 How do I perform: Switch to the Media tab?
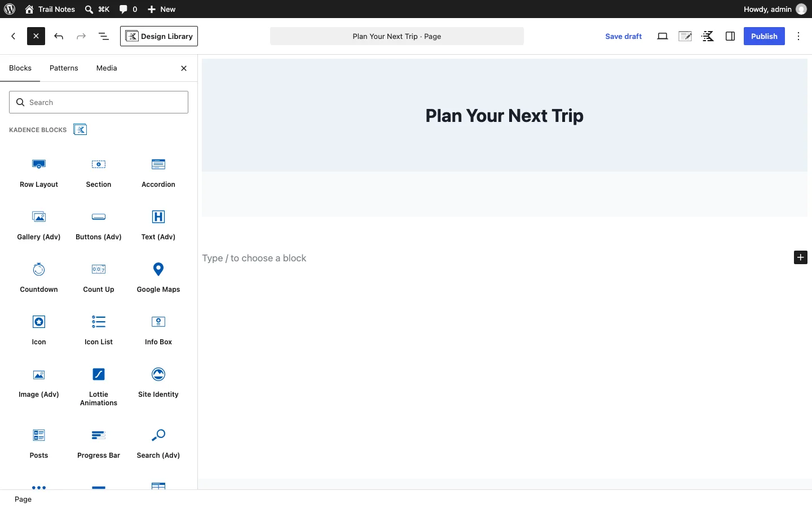(107, 68)
